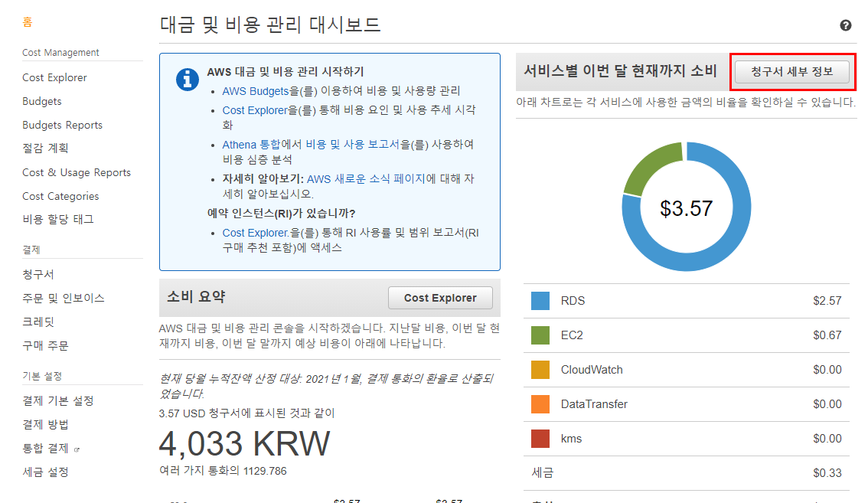868x503 pixels.
Task: Click the CloudWatch service label
Action: click(592, 370)
